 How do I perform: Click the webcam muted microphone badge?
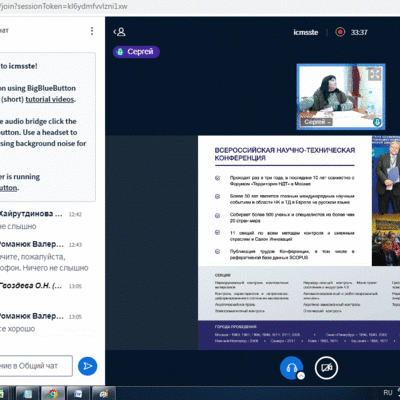click(x=377, y=122)
